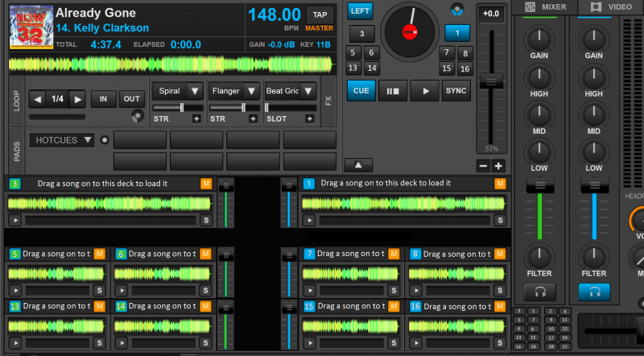Click the blue CUE button
This screenshot has width=644, height=356.
coord(361,91)
